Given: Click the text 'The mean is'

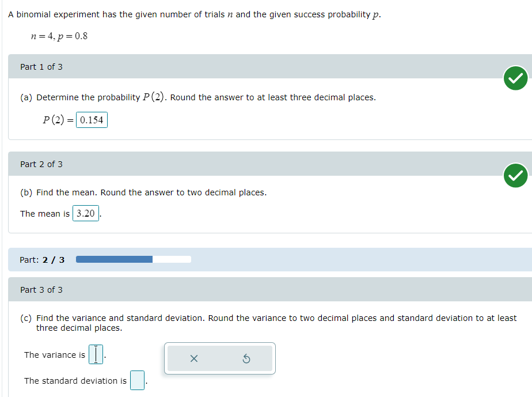Looking at the screenshot, I should point(44,213).
